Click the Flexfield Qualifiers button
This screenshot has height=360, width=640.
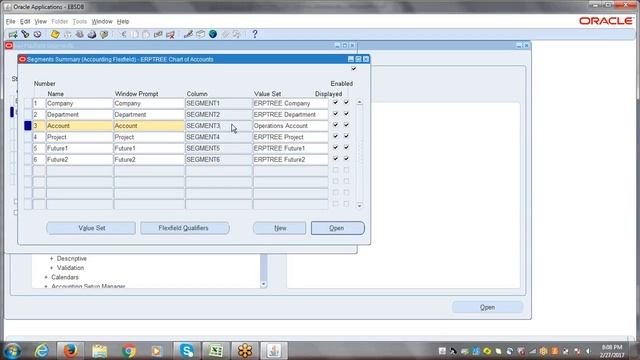click(184, 228)
